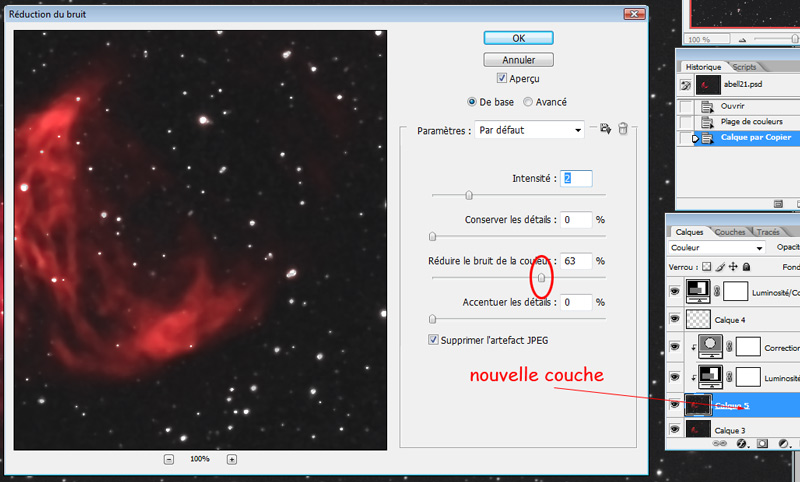Switch to the Calques tab
Screen dimensions: 800x482
tap(689, 232)
